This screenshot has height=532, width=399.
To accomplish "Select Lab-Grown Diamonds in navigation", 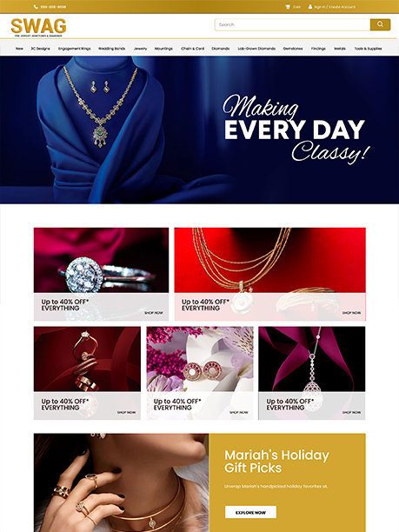I will [256, 49].
